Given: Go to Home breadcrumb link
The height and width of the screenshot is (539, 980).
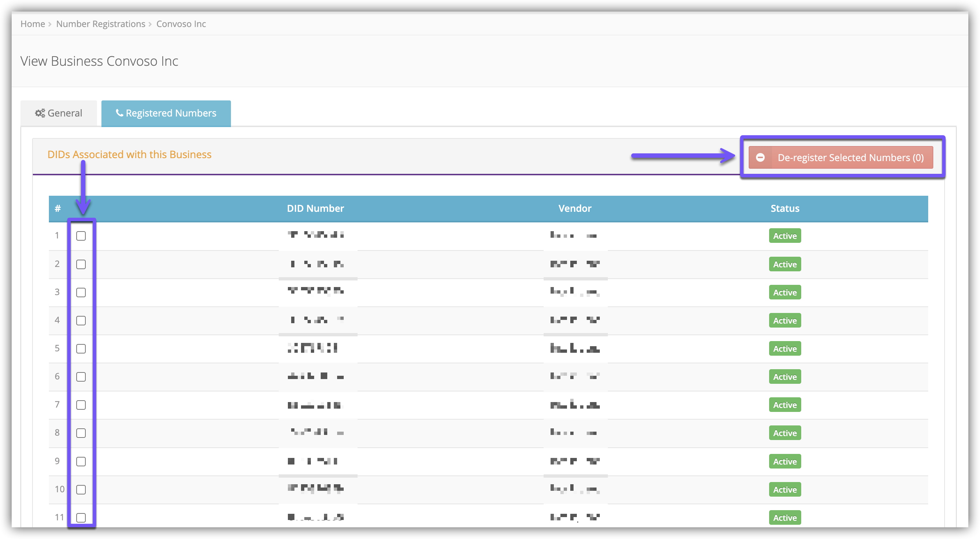Looking at the screenshot, I should coord(33,24).
